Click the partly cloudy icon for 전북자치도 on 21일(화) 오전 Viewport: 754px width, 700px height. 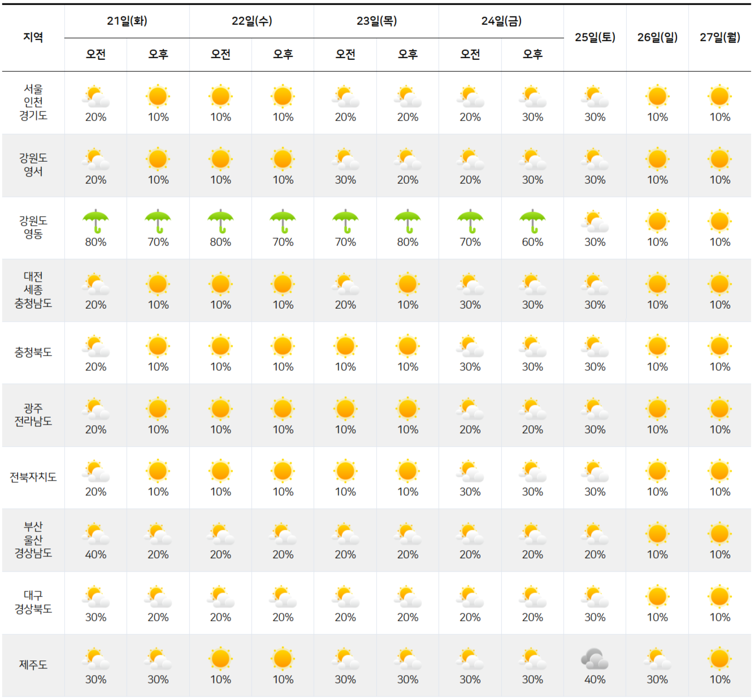point(96,471)
